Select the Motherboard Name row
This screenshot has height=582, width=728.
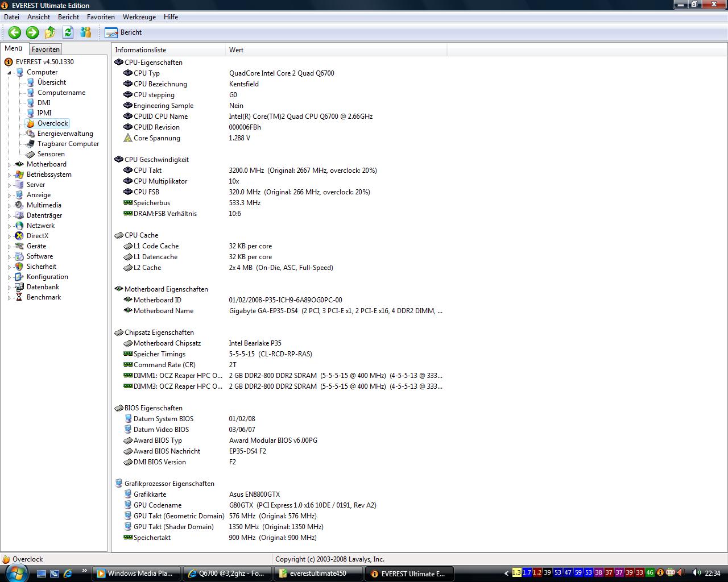280,311
